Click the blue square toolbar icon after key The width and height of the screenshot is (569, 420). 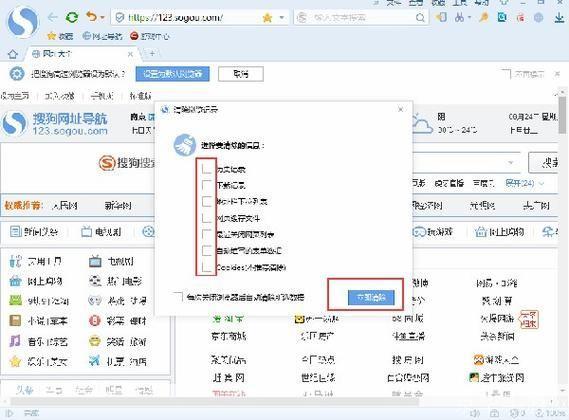pos(503,17)
